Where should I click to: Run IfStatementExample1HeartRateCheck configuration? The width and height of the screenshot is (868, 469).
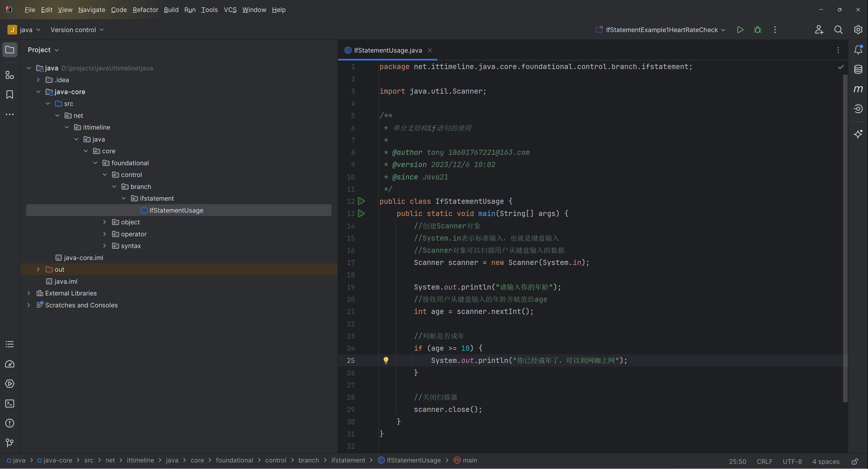[740, 30]
